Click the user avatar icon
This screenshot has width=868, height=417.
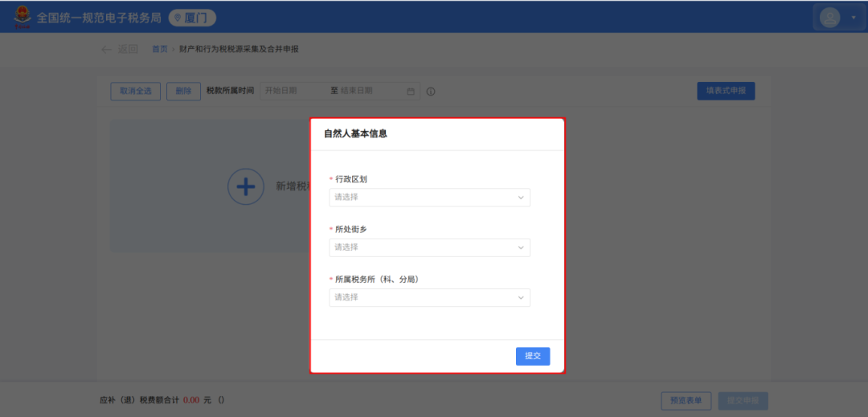[829, 17]
